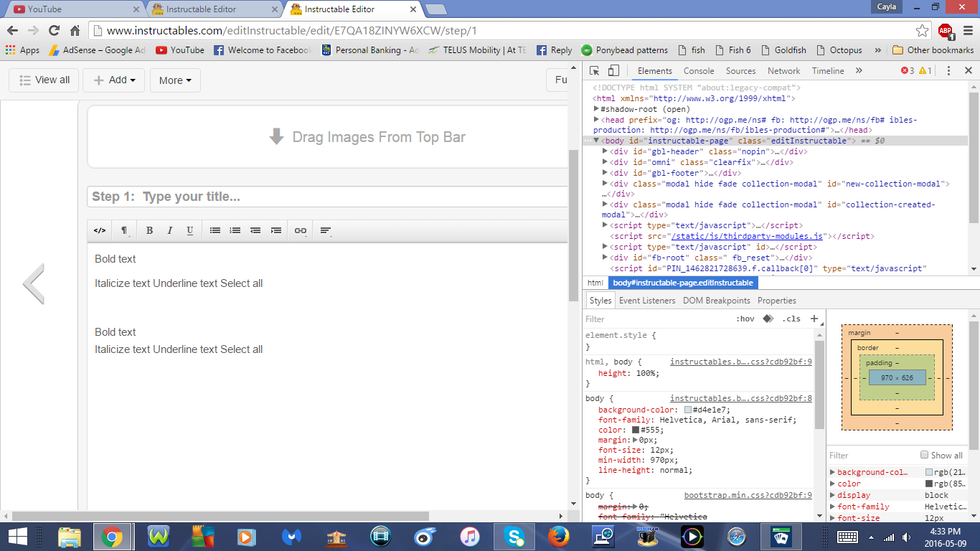Click #555 color swatch

tap(636, 430)
